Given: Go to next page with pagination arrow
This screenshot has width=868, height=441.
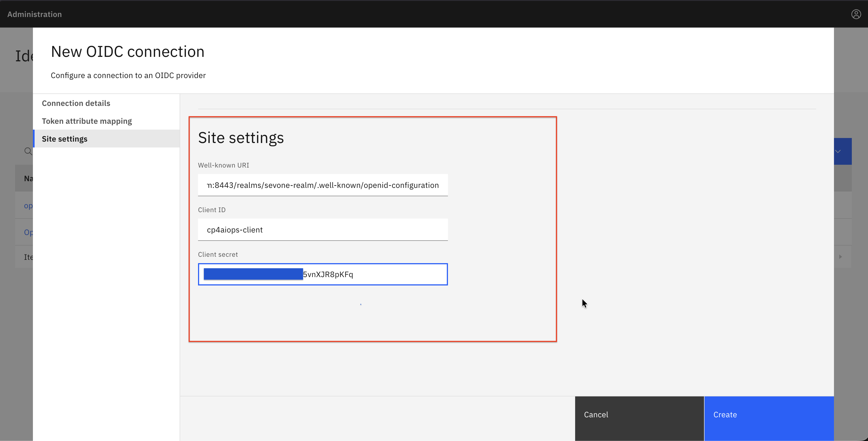Looking at the screenshot, I should 840,257.
